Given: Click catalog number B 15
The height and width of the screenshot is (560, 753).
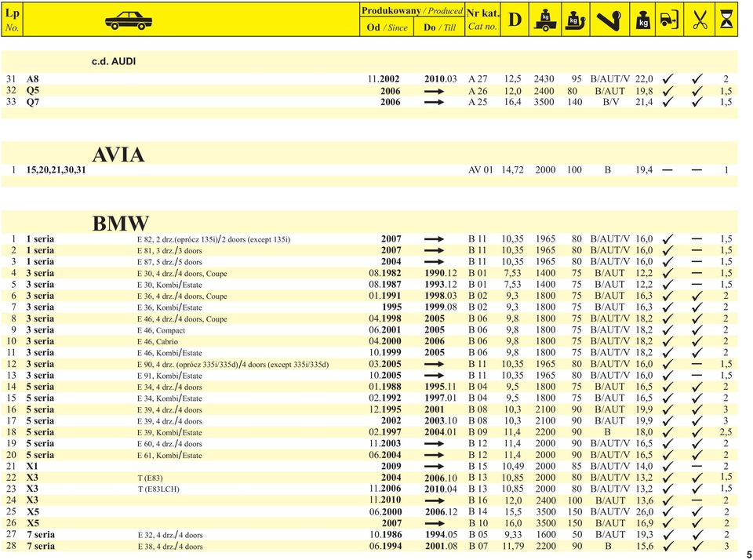Looking at the screenshot, I should [x=478, y=467].
